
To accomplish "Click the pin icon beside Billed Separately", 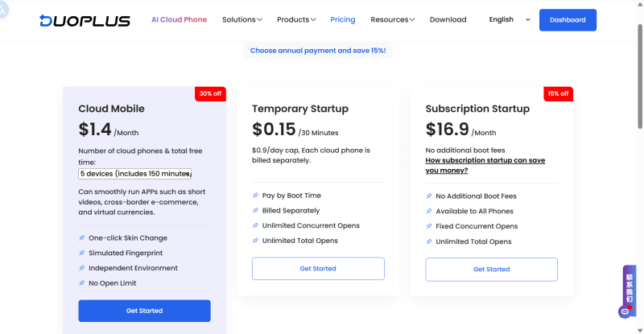I will click(x=255, y=210).
